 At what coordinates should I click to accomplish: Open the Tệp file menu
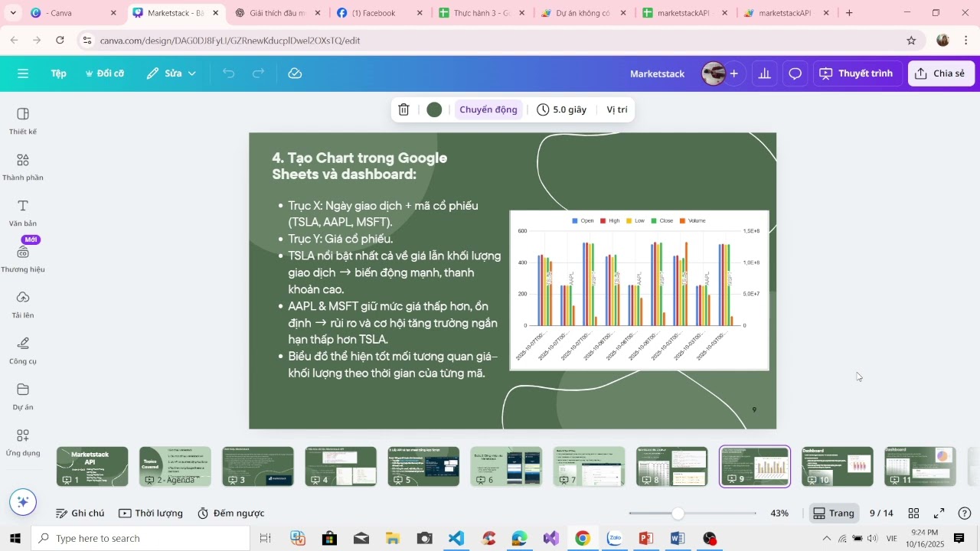coord(58,73)
